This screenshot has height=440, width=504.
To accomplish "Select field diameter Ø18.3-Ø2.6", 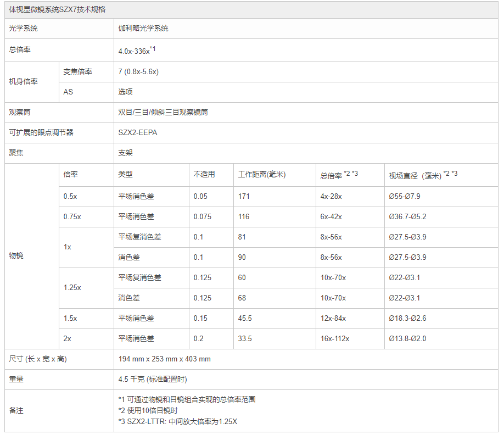I will [x=407, y=319].
